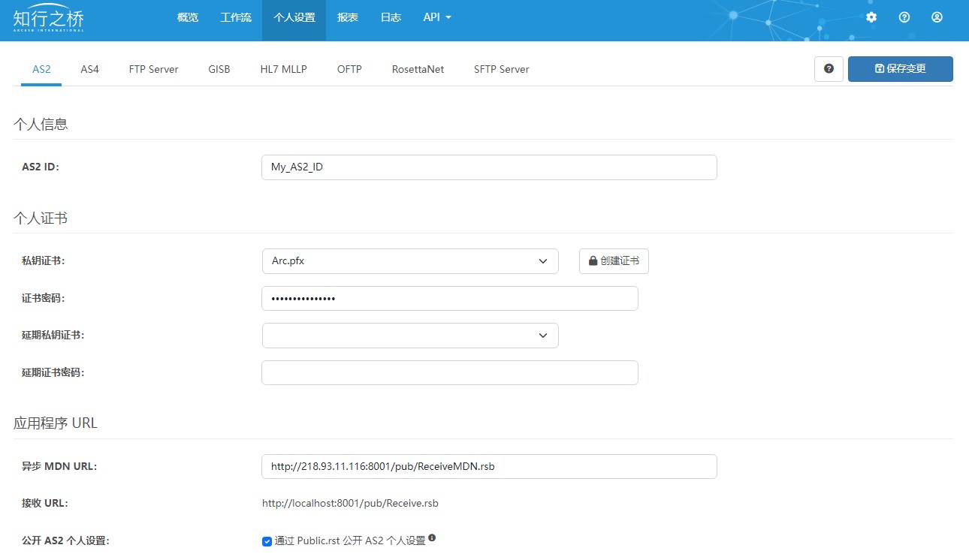Click the 知行之桥 logo
Image resolution: width=969 pixels, height=560 pixels.
[48, 18]
